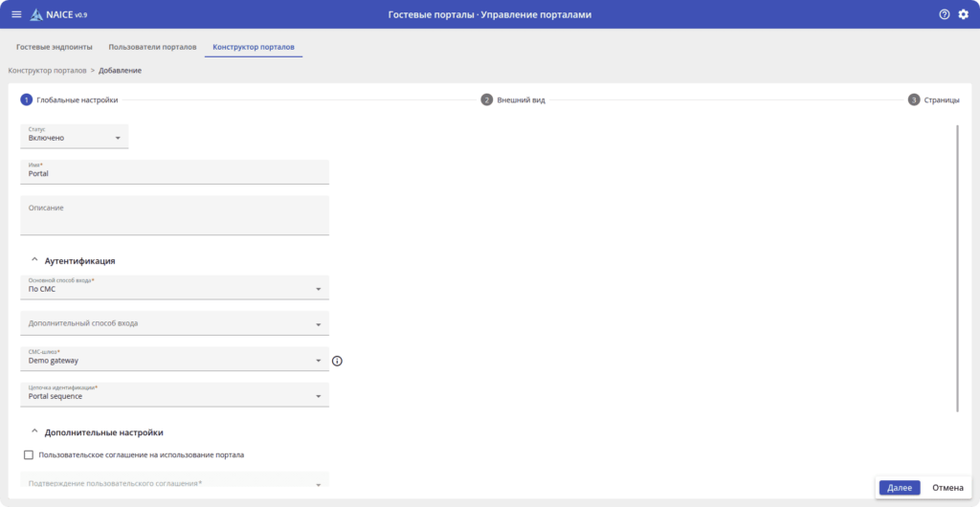The height and width of the screenshot is (507, 980).
Task: Open settings via the gear icon
Action: pyautogui.click(x=964, y=14)
